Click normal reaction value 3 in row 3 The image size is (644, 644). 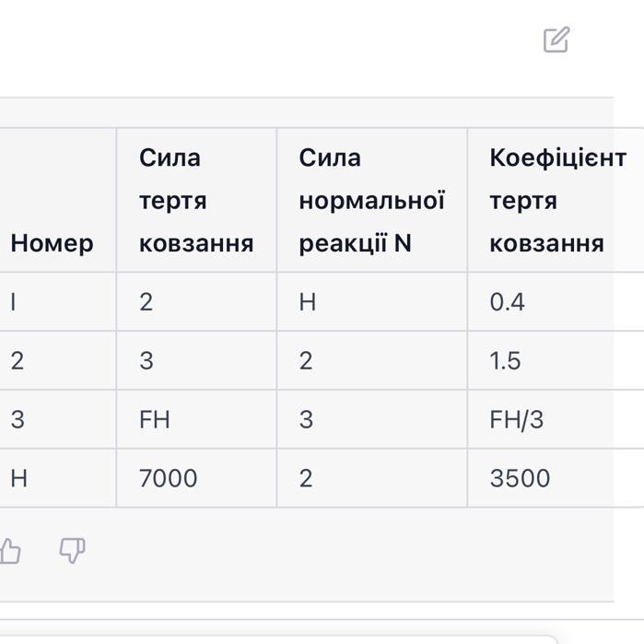(372, 419)
